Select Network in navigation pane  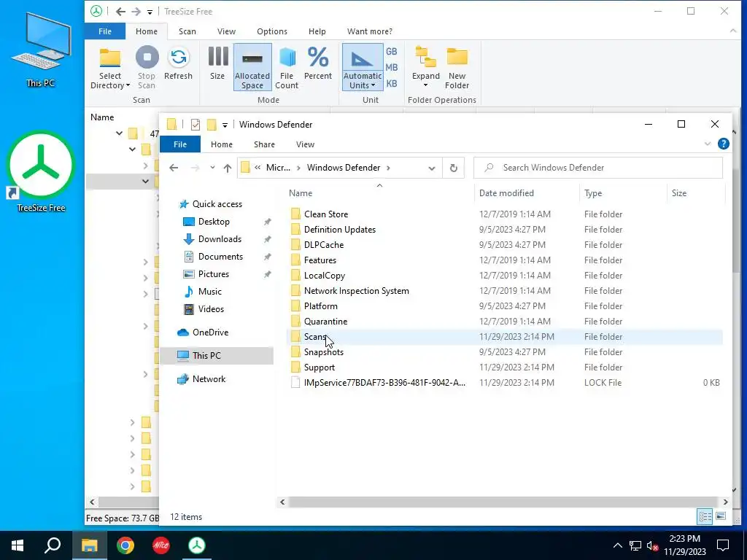point(209,379)
